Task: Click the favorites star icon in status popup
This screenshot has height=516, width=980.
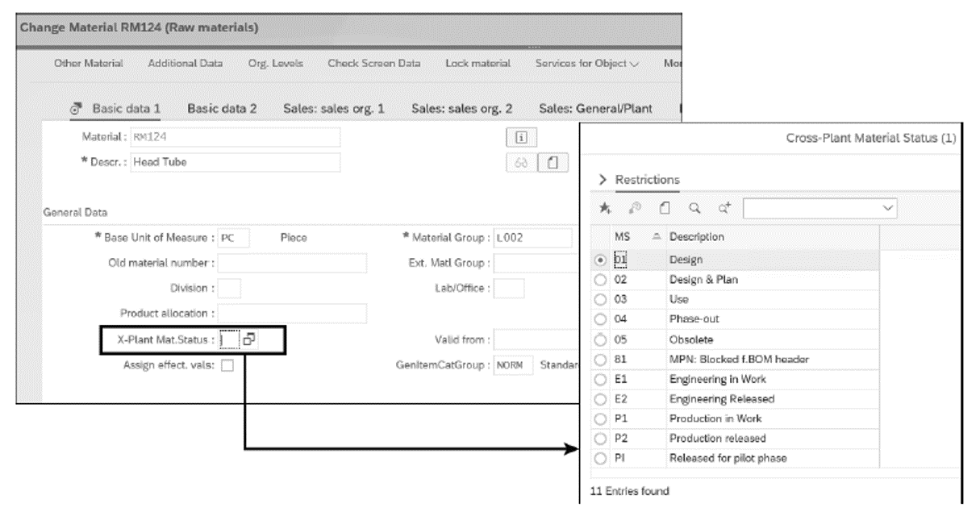Action: [x=606, y=208]
